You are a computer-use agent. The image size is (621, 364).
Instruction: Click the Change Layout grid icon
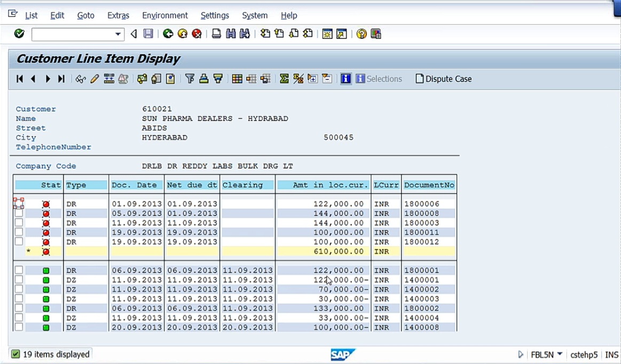click(x=237, y=79)
